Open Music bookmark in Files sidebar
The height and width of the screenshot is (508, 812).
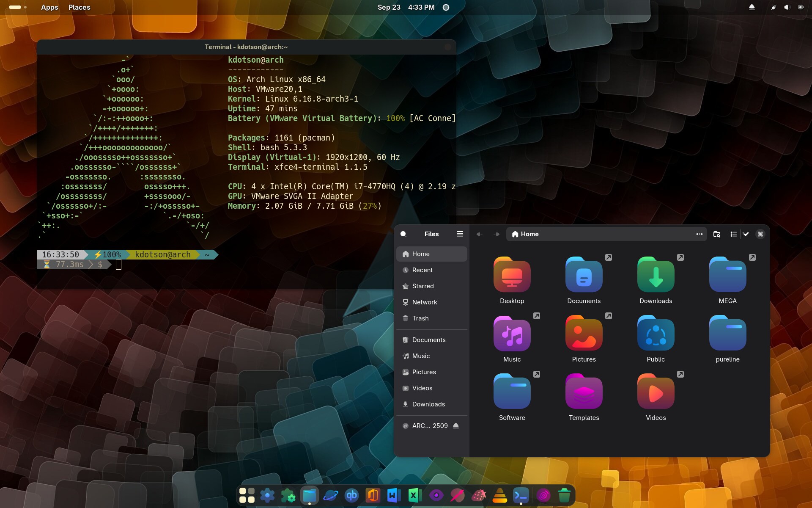(x=432, y=356)
